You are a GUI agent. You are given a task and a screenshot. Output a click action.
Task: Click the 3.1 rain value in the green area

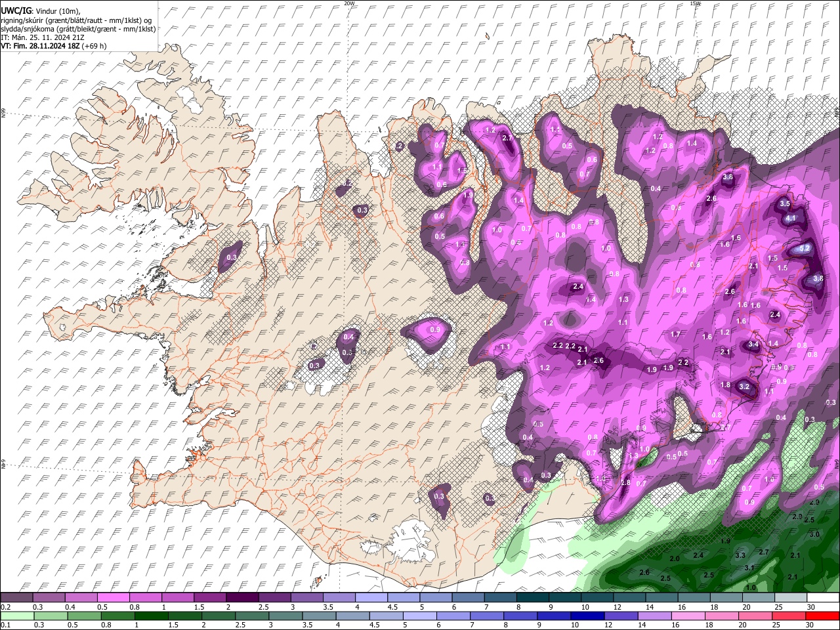coord(749,568)
